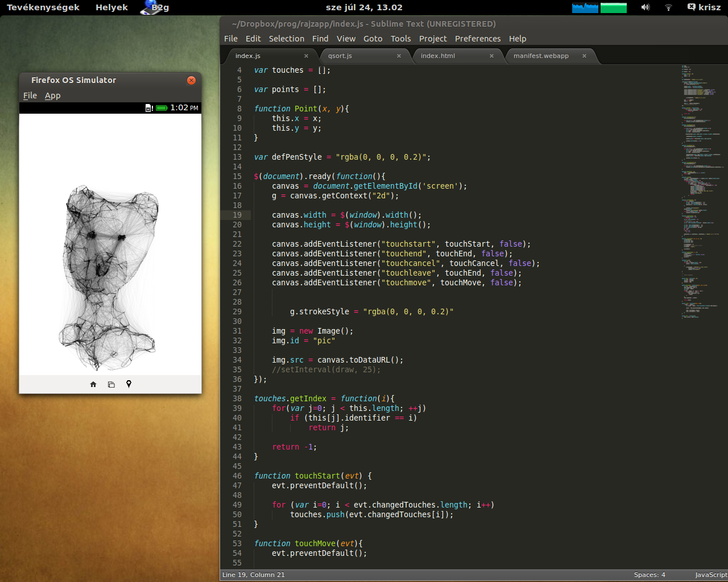This screenshot has width=728, height=582.
Task: Open the Helyek places menu
Action: [x=111, y=7]
